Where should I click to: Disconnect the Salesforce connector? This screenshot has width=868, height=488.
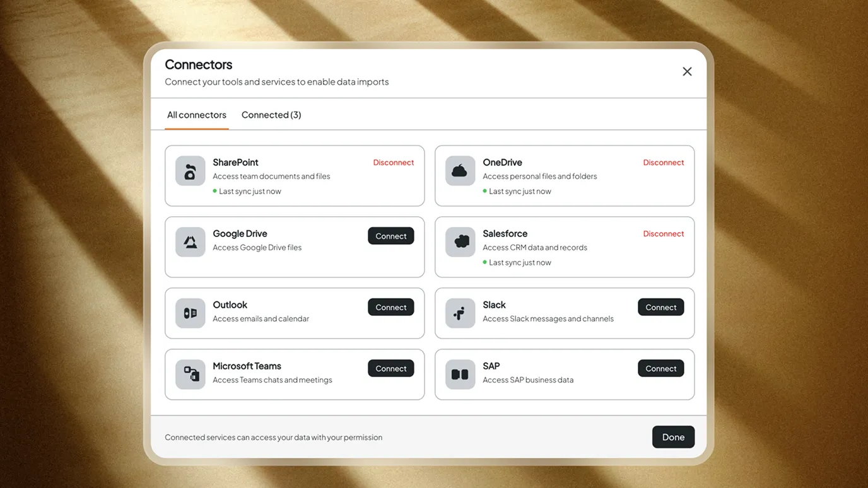point(663,234)
